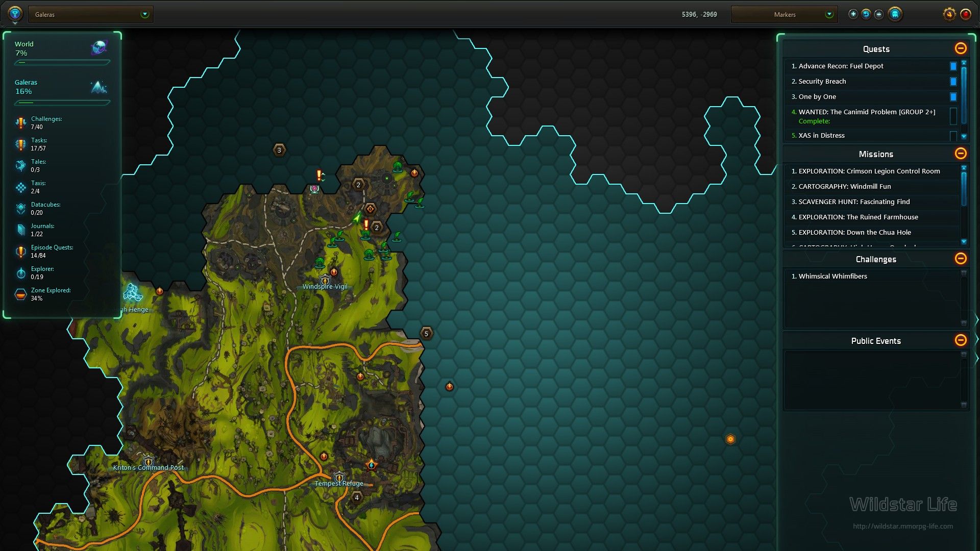Click the Challenges stat icon

tap(20, 122)
